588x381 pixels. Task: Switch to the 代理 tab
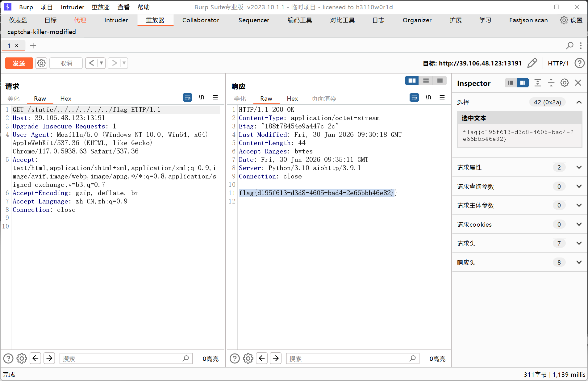coord(80,20)
